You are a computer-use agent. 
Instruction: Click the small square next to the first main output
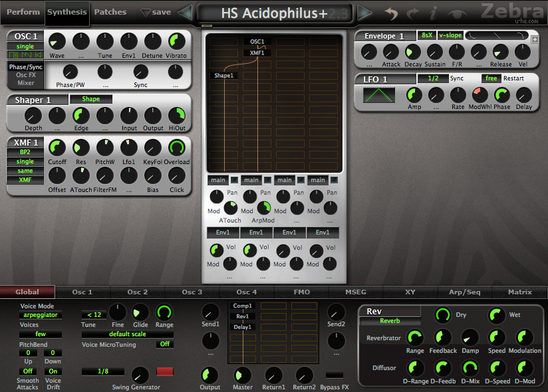pyautogui.click(x=235, y=180)
